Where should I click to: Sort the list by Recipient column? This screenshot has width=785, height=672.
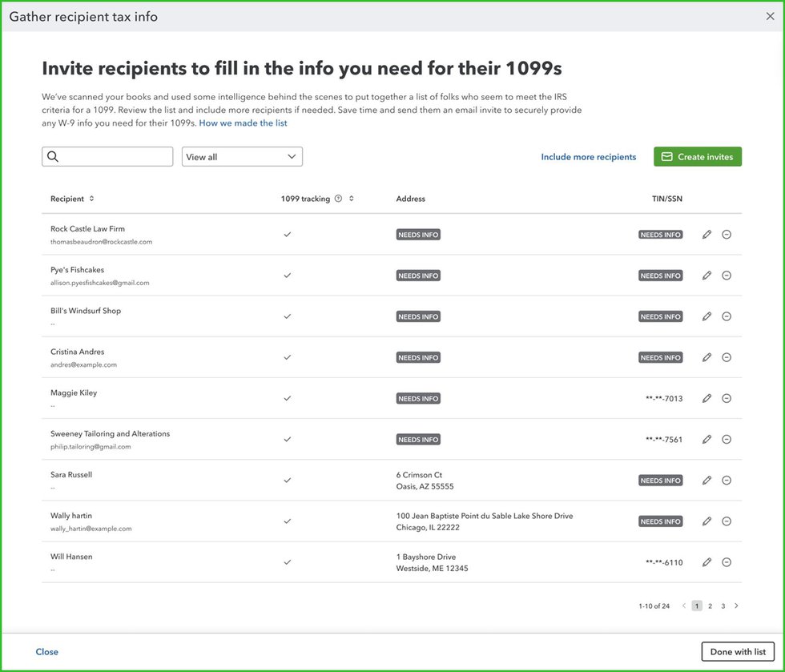tap(91, 199)
